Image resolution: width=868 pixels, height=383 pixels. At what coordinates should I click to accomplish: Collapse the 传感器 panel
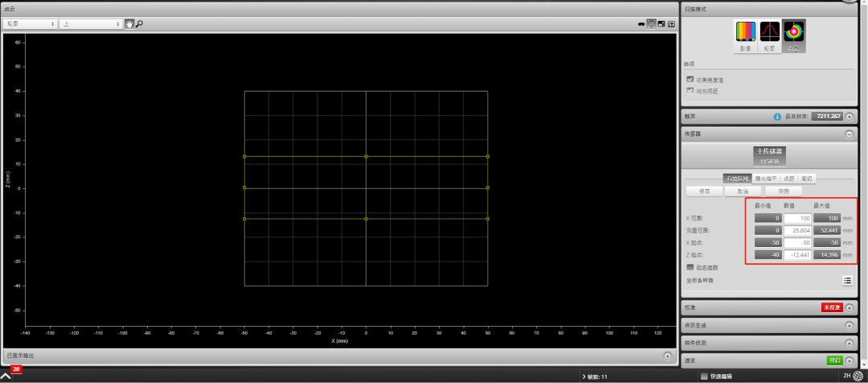point(850,134)
